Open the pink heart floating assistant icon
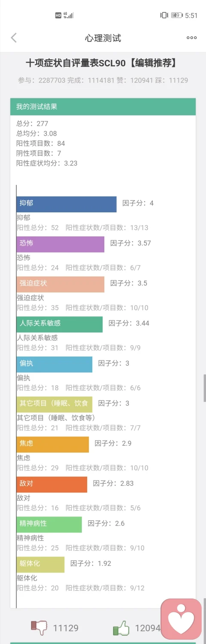The image size is (206, 644). tap(181, 619)
